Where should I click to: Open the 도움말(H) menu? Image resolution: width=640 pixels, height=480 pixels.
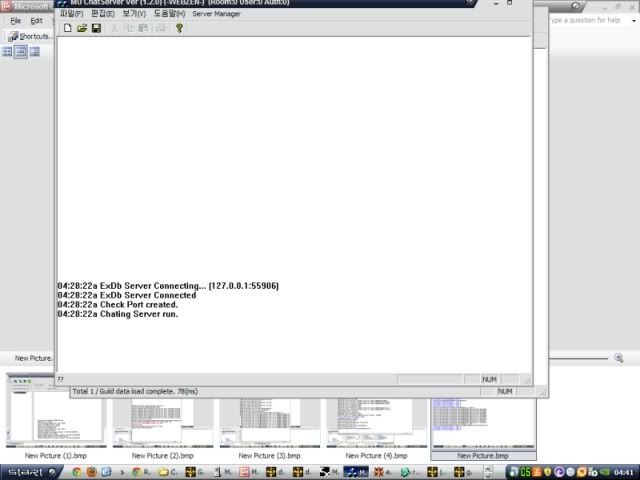click(x=169, y=14)
